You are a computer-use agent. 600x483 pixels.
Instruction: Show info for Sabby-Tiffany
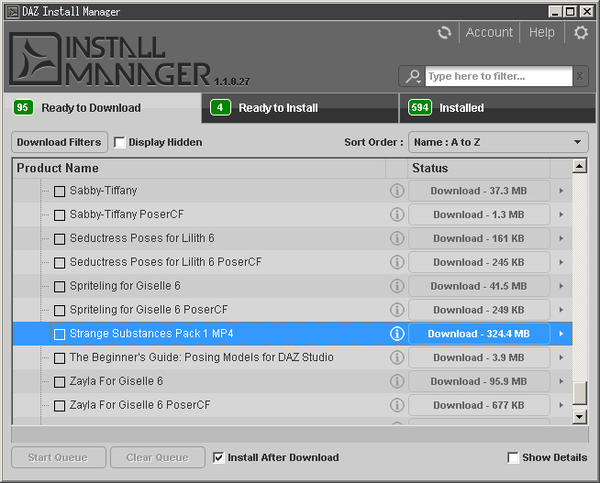tap(397, 191)
